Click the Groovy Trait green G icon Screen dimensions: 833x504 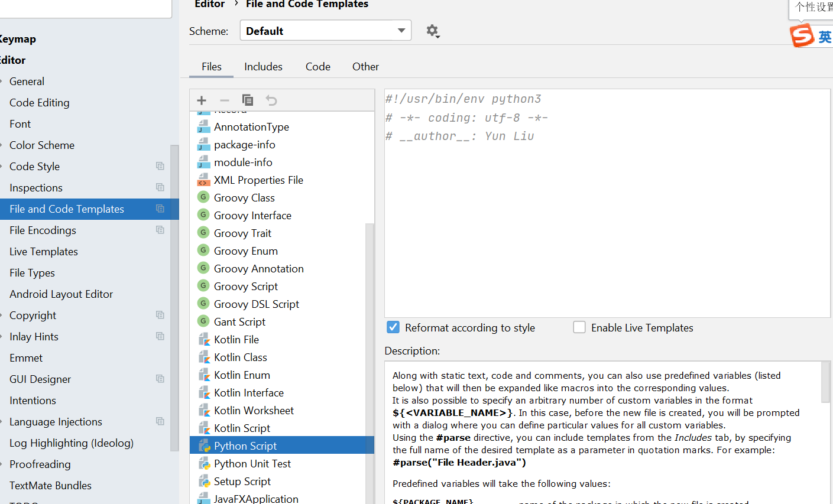click(203, 233)
